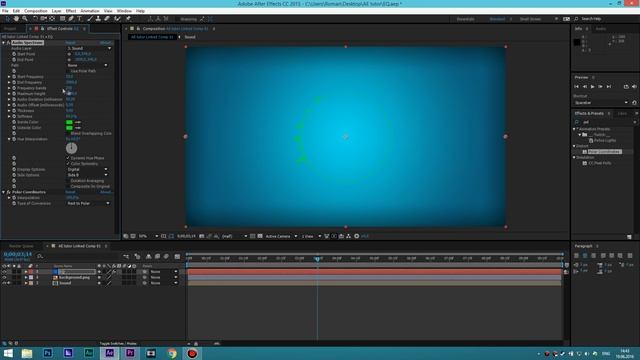
Task: Open viewer resolution dropdown (Half)
Action: [235, 236]
